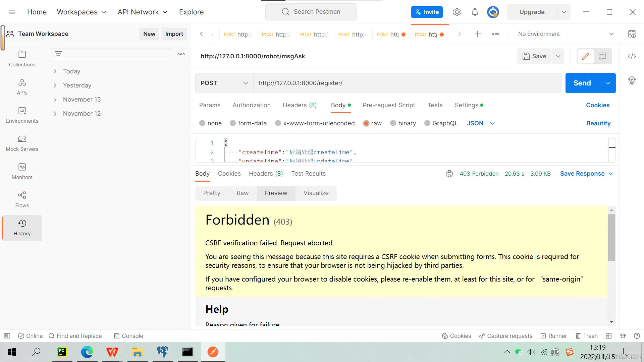Screen dimensions: 644x362
Task: Open the JSON format dropdown
Action: click(x=481, y=123)
